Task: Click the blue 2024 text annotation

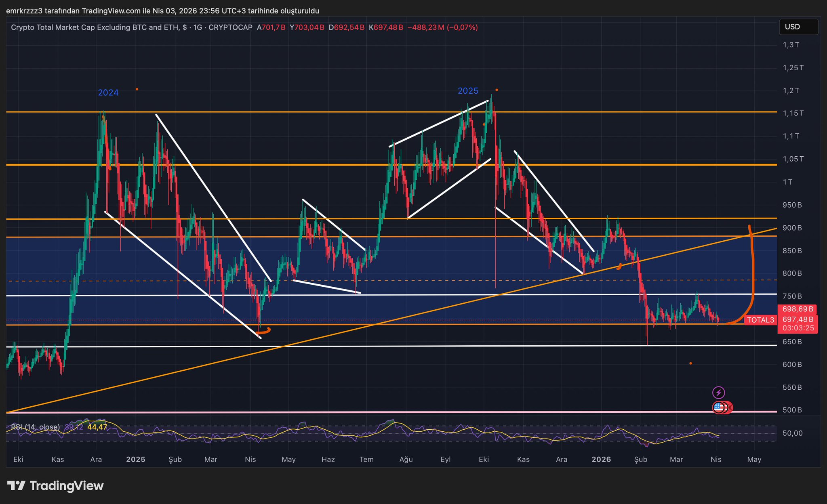Action: tap(108, 93)
